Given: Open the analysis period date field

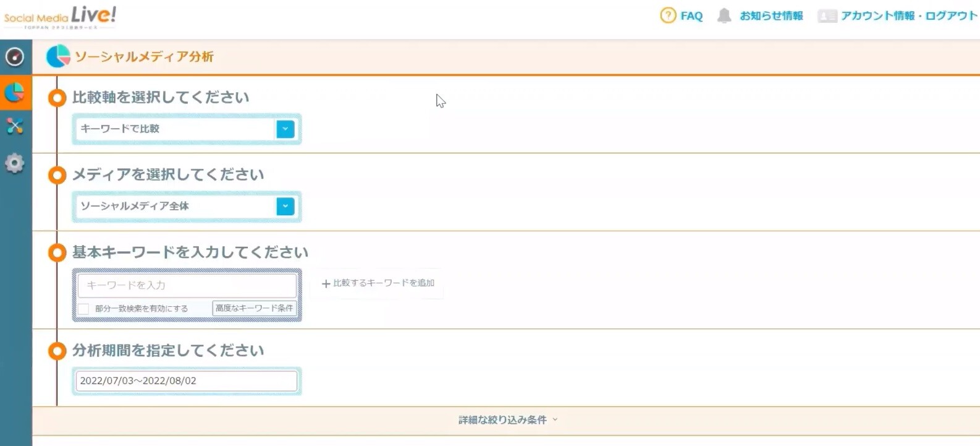Looking at the screenshot, I should point(187,381).
